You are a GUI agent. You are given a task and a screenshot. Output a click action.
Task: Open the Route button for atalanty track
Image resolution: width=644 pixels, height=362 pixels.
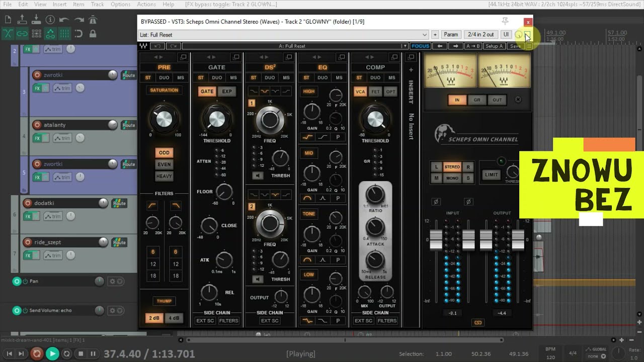129,125
